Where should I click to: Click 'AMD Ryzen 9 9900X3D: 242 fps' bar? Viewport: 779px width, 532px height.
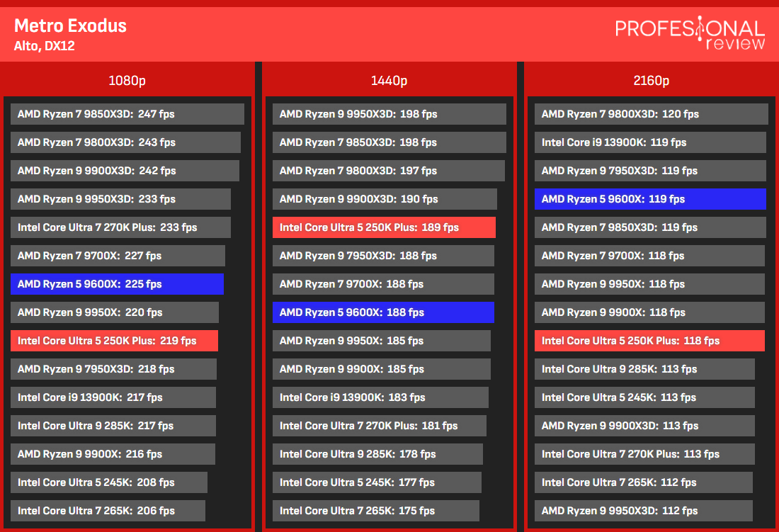[125, 171]
